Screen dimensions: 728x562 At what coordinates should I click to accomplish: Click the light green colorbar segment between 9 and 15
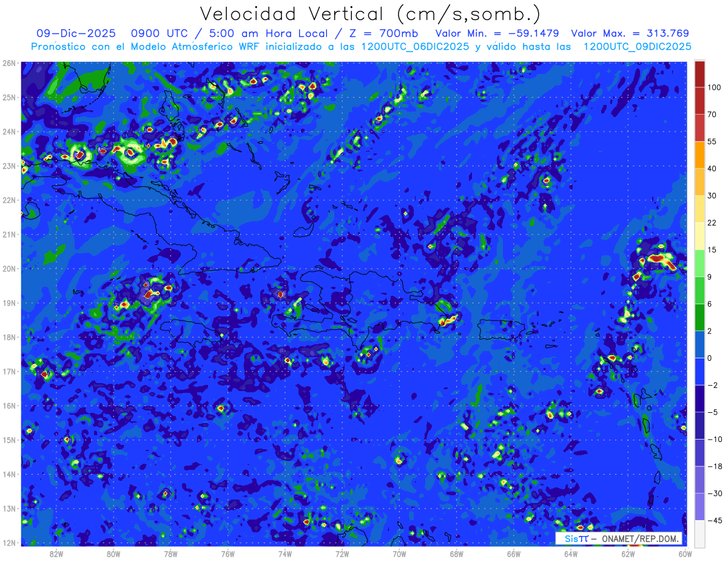[x=699, y=263]
